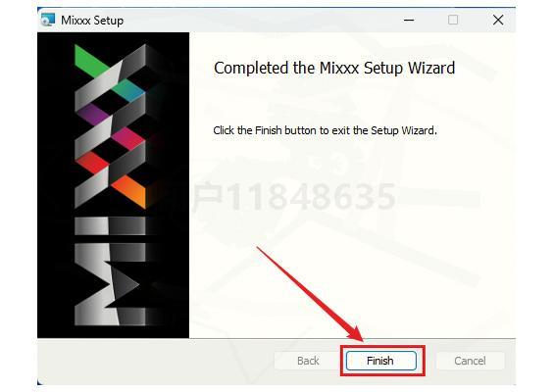
Task: Click the instruction text about the Finish button
Action: click(326, 130)
